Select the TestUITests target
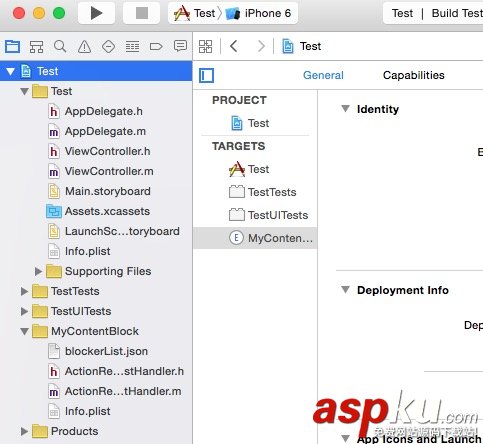483x444 pixels. [x=268, y=215]
